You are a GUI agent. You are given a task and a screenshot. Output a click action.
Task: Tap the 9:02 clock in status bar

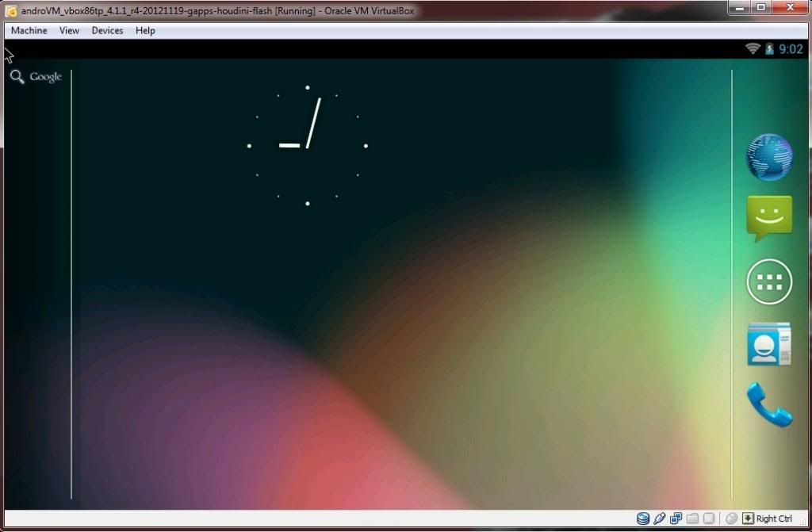coord(791,49)
